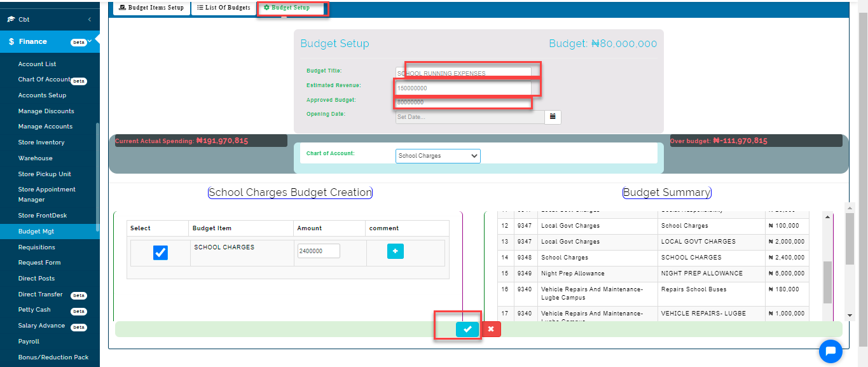Viewport: 868px width, 367px height.
Task: Collapse the Cbt menu chevron
Action: [90, 20]
